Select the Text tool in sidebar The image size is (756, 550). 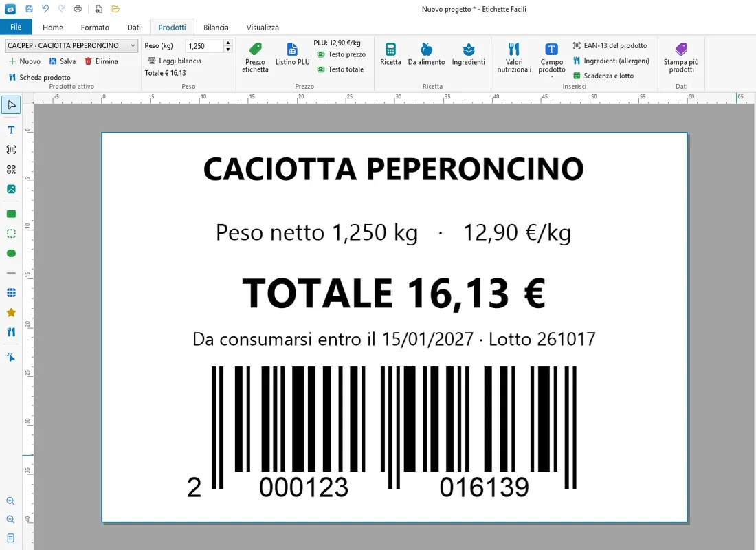click(x=11, y=130)
